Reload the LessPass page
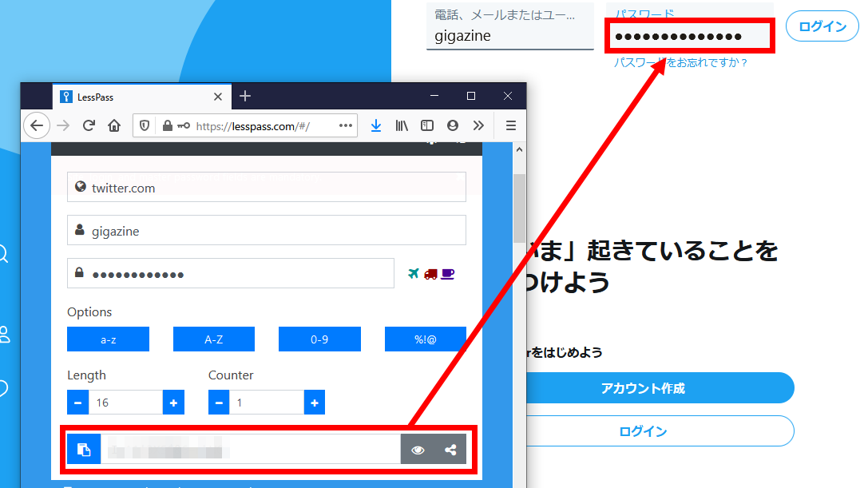Viewport: 868px width, 488px height. pos(89,125)
